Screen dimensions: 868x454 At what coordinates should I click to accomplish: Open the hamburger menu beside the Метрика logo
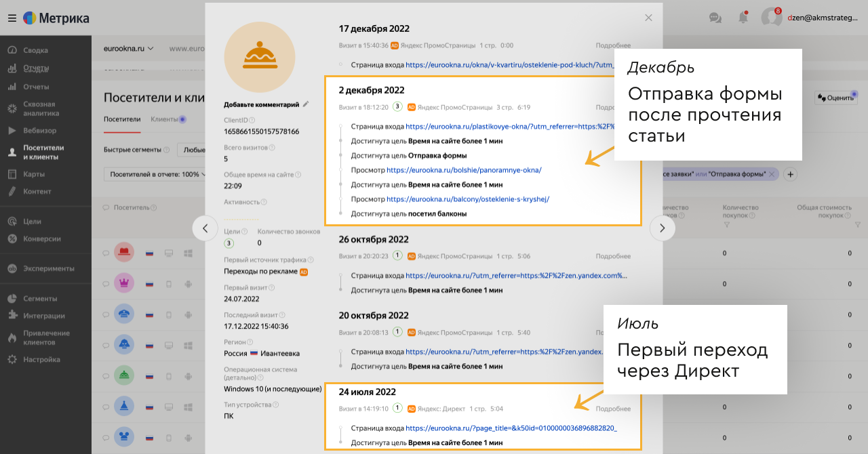click(12, 18)
